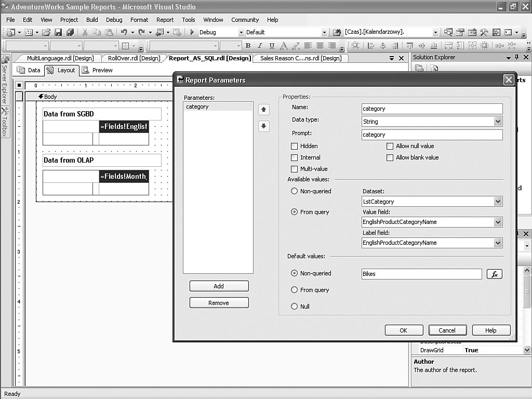Open the Redo history dropdown arrow
532x399 pixels.
pos(150,33)
